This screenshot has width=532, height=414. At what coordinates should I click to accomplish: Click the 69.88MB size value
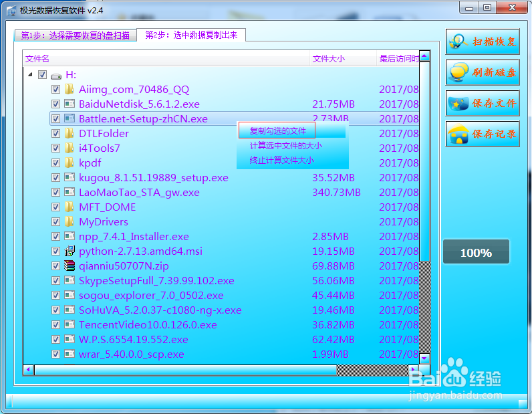point(334,266)
